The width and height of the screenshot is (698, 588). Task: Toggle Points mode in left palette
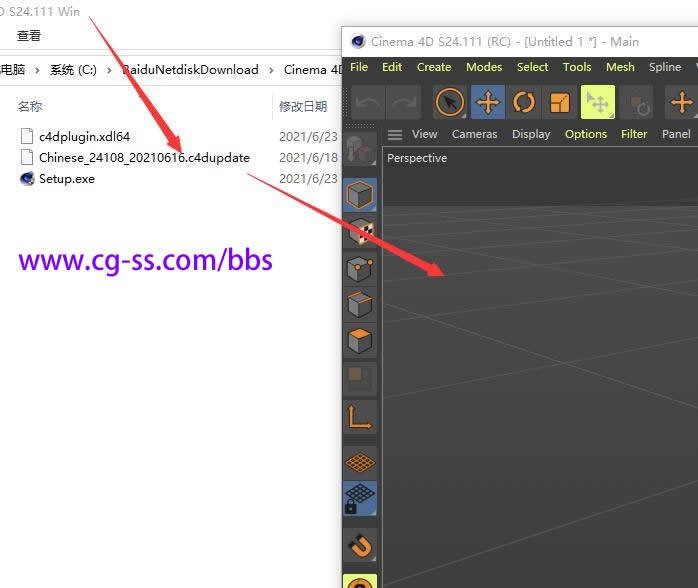click(360, 268)
